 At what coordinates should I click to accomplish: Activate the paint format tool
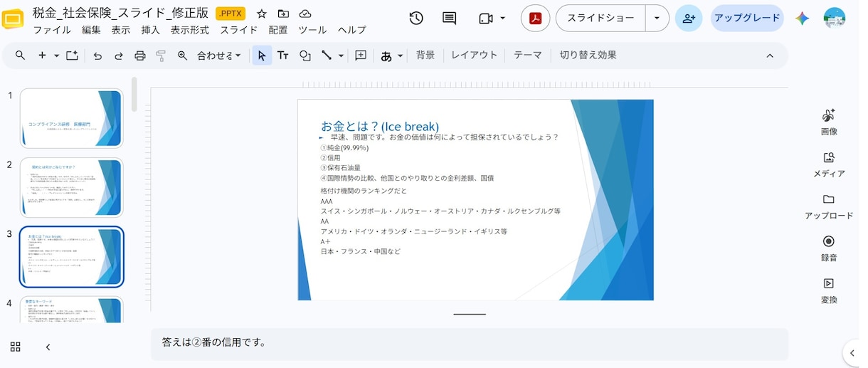click(161, 56)
